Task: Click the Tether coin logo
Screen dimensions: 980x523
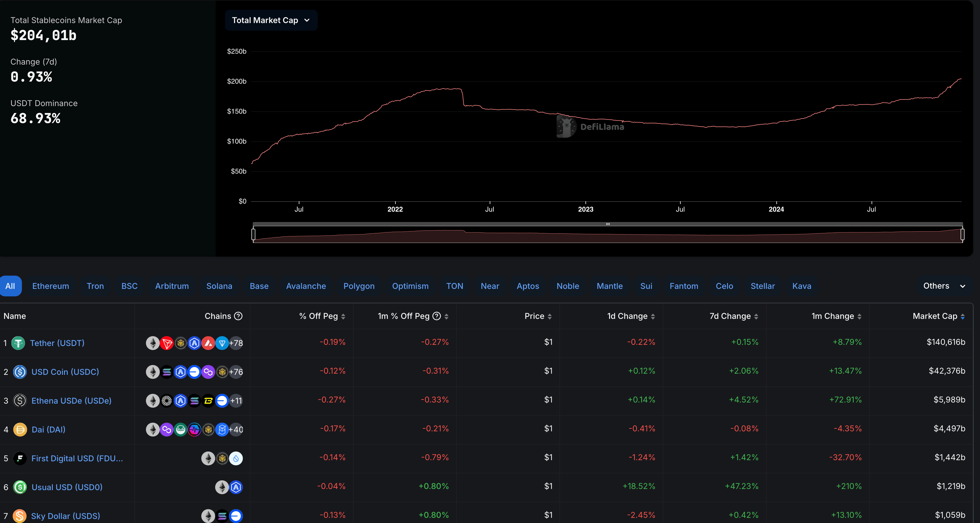Action: click(x=18, y=343)
